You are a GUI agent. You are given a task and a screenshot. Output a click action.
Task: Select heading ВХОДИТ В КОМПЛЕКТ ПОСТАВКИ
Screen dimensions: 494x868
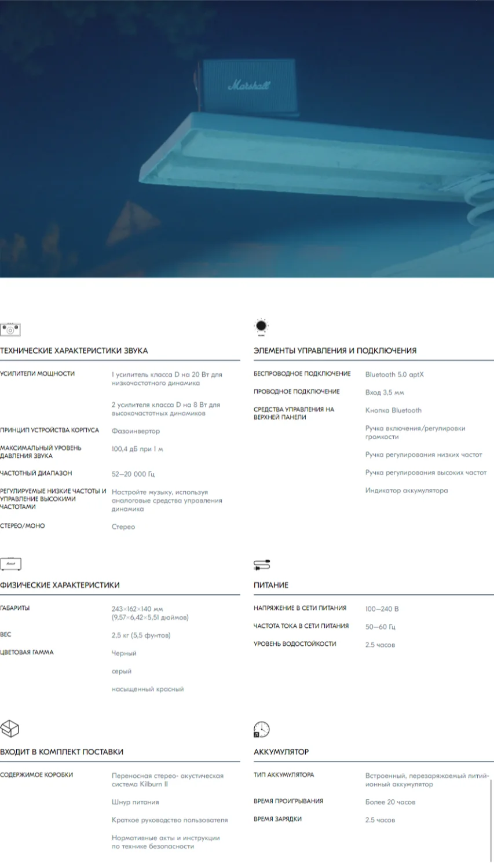(62, 752)
